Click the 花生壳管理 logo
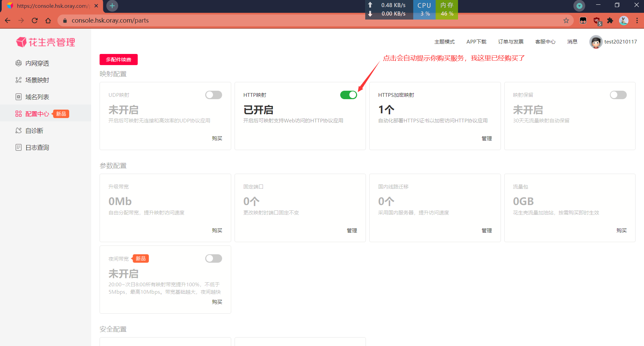The height and width of the screenshot is (346, 644). (46, 42)
